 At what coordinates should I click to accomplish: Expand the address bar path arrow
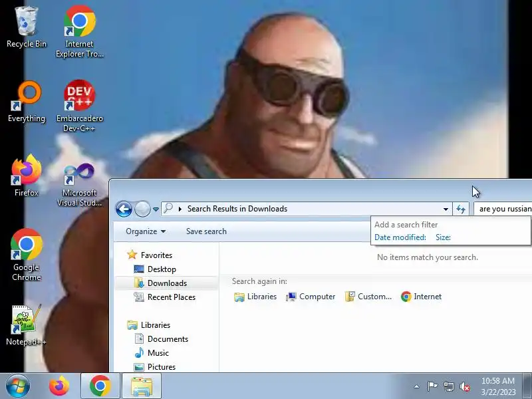pos(180,209)
